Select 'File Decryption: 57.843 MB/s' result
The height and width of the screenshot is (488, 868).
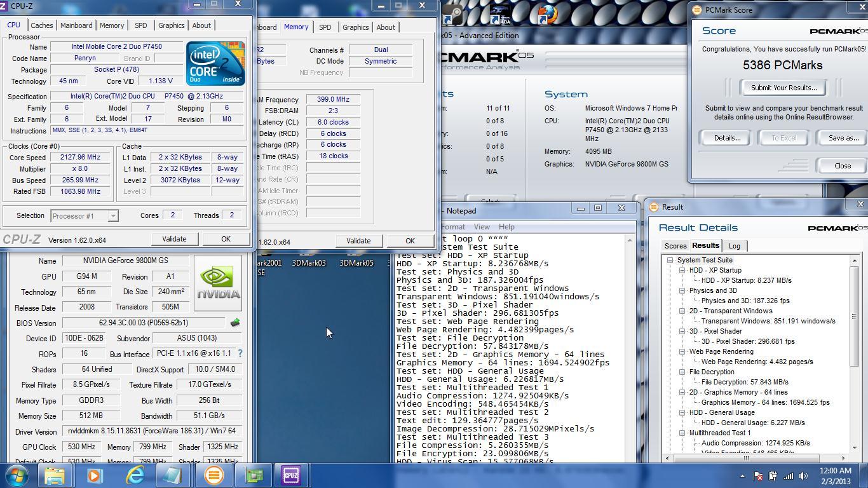(x=745, y=382)
